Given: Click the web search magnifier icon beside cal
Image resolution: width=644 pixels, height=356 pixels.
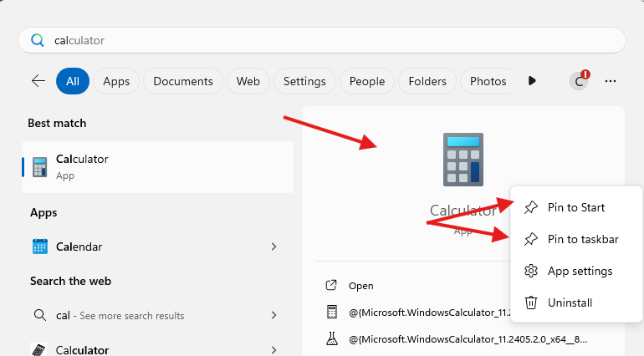Looking at the screenshot, I should (x=40, y=315).
